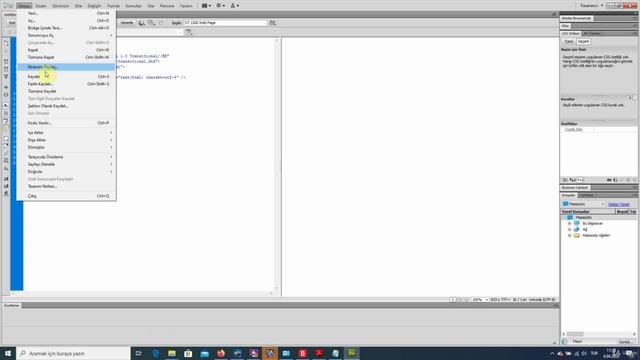Click the document title input field
Image resolution: width=640 pixels, height=360 pixels.
tap(225, 23)
